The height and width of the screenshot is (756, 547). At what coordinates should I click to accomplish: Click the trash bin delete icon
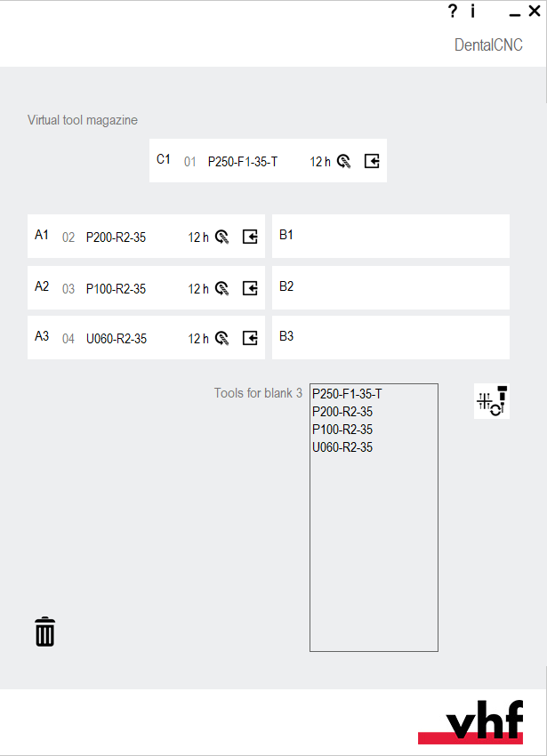[44, 631]
